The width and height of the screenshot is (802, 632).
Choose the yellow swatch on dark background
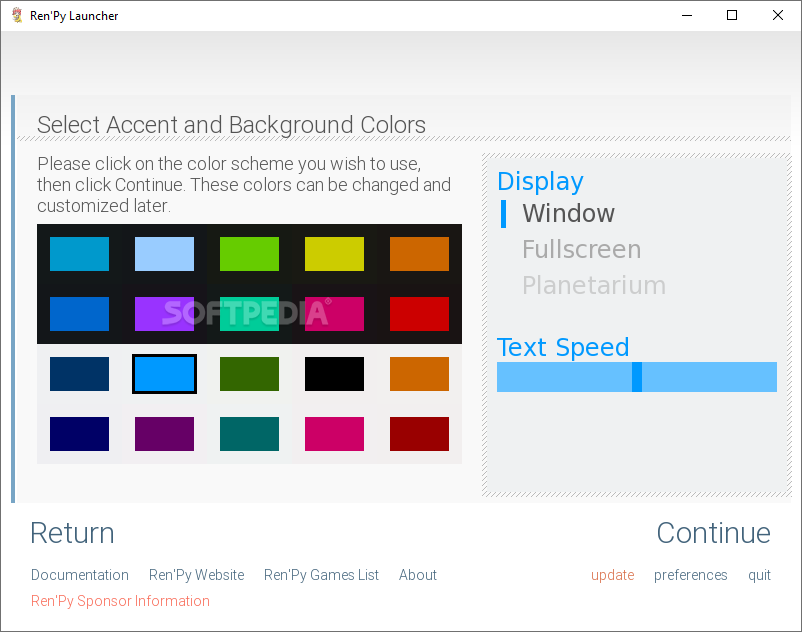pos(334,254)
